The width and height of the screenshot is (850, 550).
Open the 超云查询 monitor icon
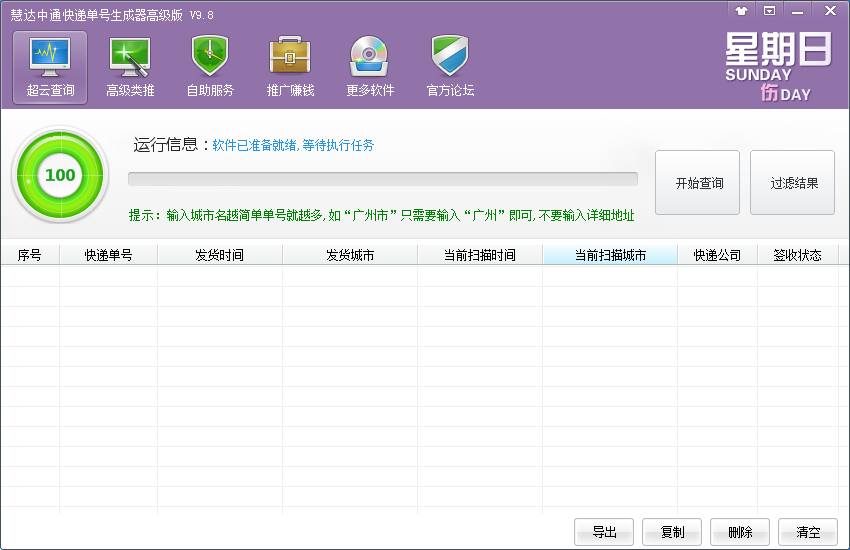50,67
